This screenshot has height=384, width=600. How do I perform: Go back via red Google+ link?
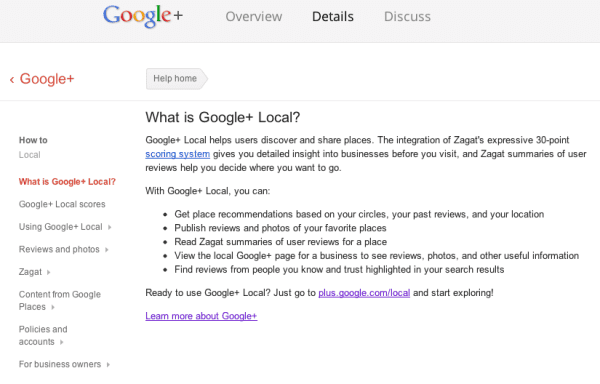[x=47, y=79]
